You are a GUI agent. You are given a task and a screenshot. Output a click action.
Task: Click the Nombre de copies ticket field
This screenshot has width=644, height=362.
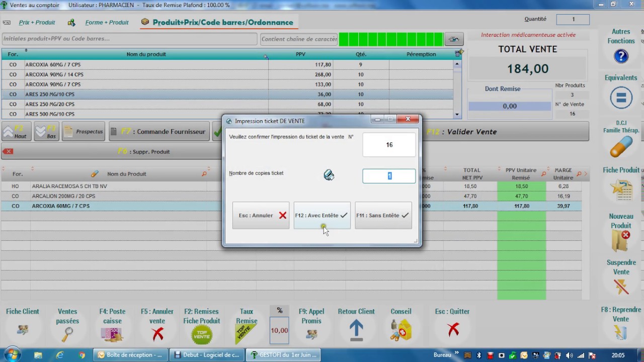[389, 176]
